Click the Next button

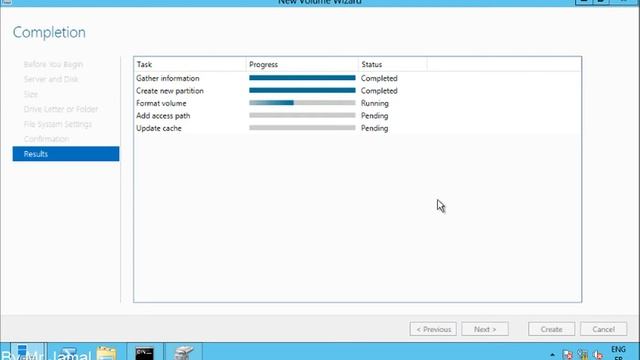coord(485,329)
